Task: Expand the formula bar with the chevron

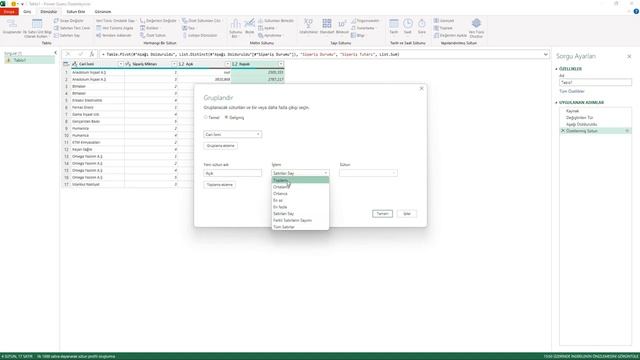Action: 545,54
